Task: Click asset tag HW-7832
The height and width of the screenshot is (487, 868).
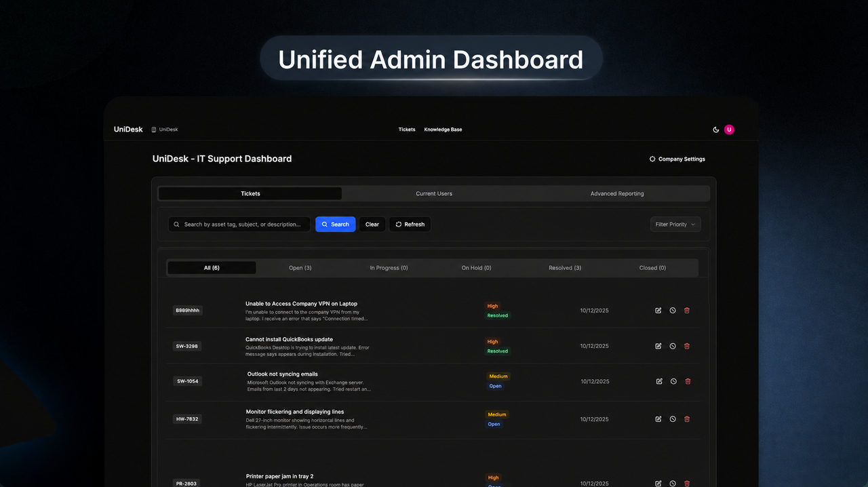Action: pyautogui.click(x=187, y=419)
